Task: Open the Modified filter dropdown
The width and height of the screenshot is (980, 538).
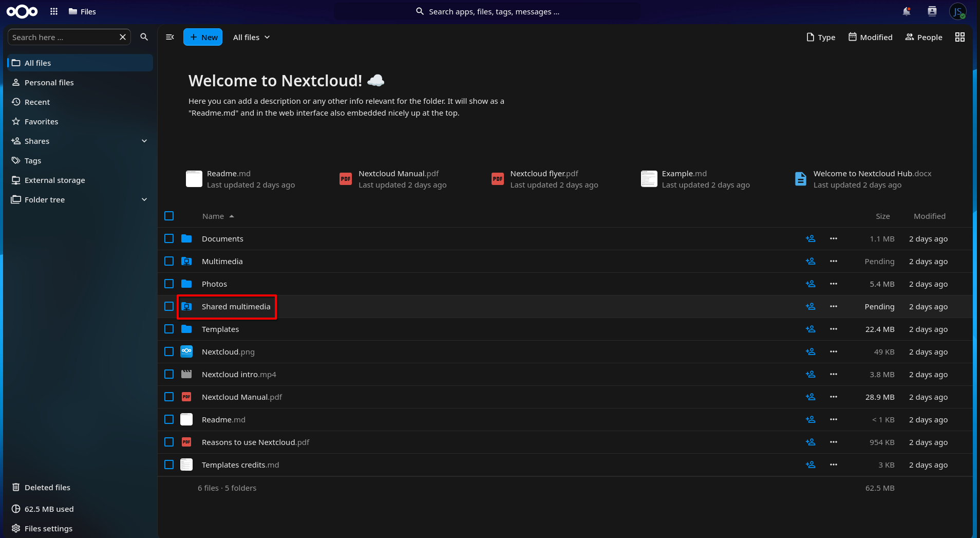Action: [871, 37]
